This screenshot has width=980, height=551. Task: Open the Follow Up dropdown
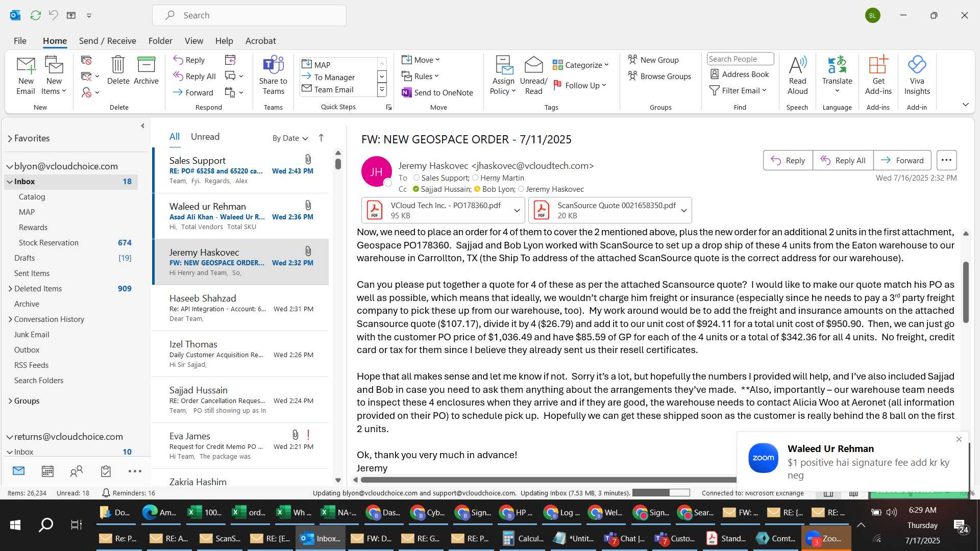(x=580, y=85)
